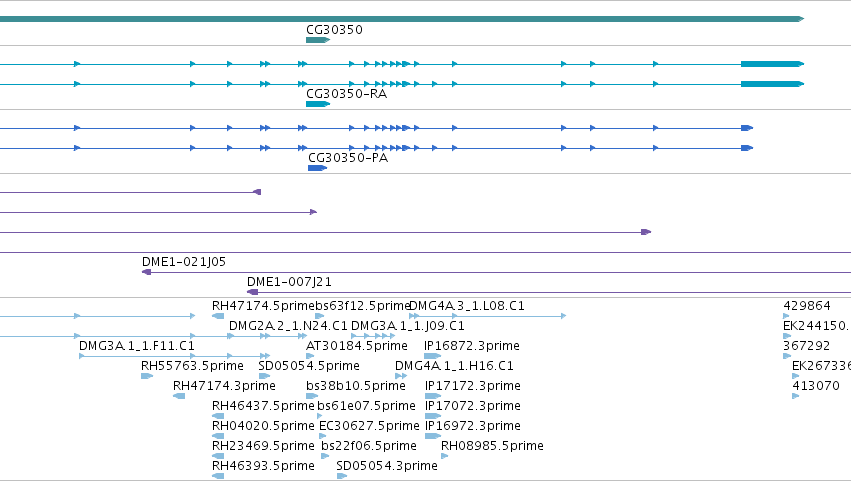
Task: Click the RH46393.5prime EST label
Action: 263,466
